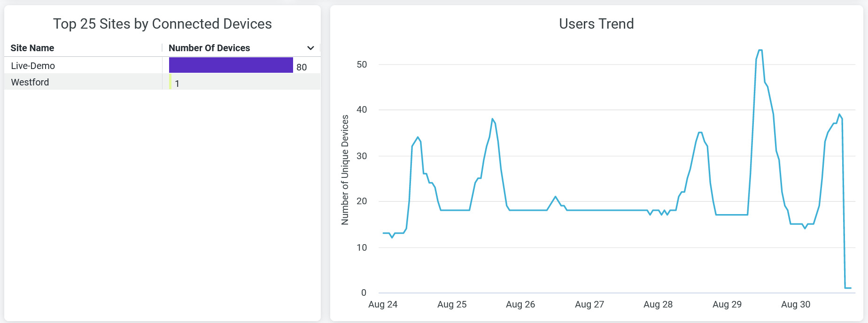Click the Top 25 Sites by Connected Devices title
The height and width of the screenshot is (323, 868).
click(162, 24)
